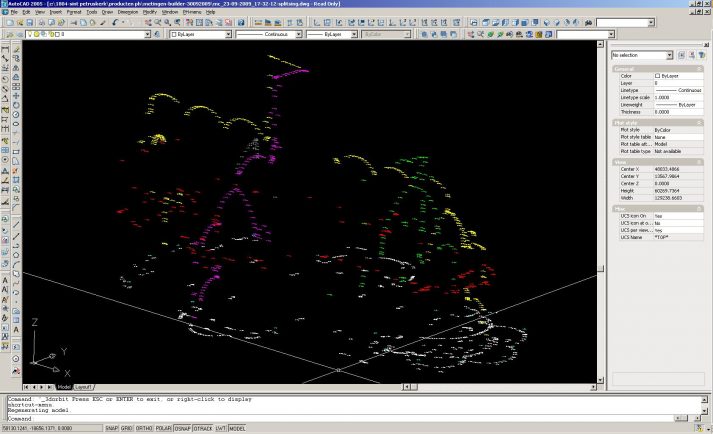Collapse the Plot style section
713x434 pixels.
pyautogui.click(x=700, y=123)
